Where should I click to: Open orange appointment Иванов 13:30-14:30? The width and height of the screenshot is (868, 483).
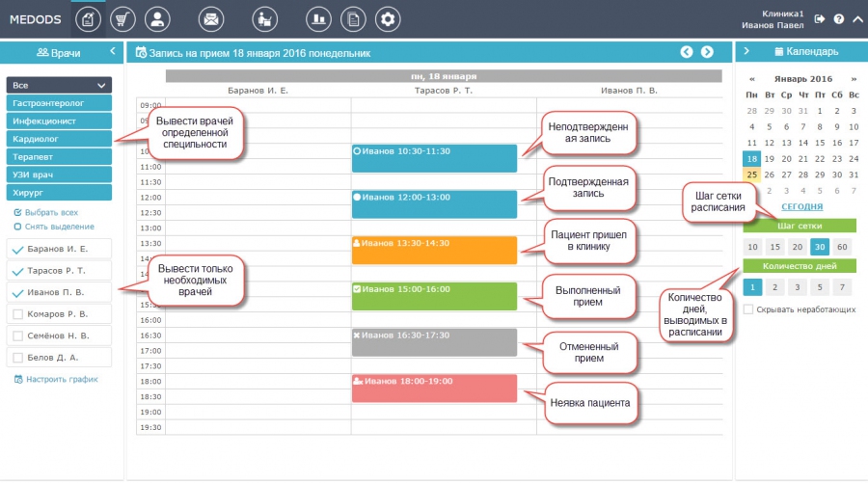pyautogui.click(x=434, y=250)
